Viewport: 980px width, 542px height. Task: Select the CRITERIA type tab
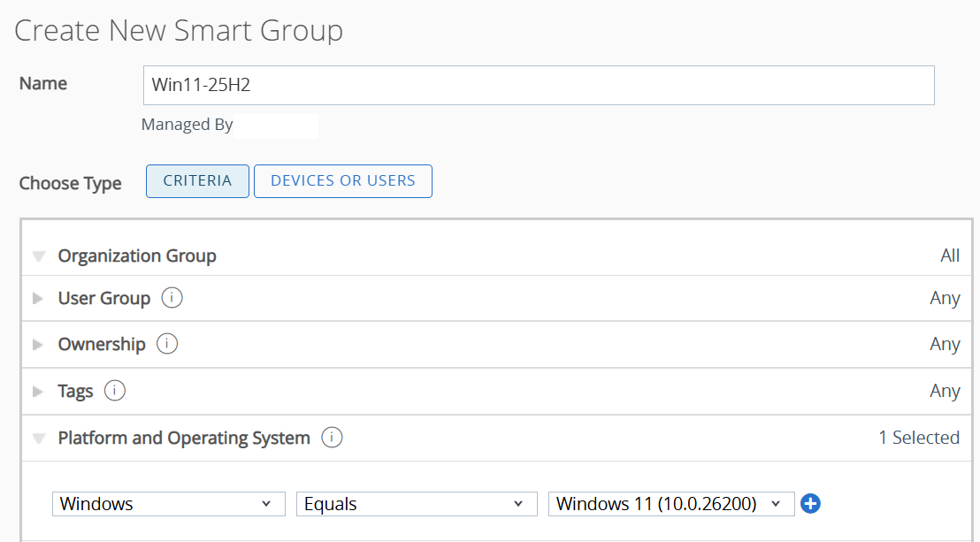197,181
